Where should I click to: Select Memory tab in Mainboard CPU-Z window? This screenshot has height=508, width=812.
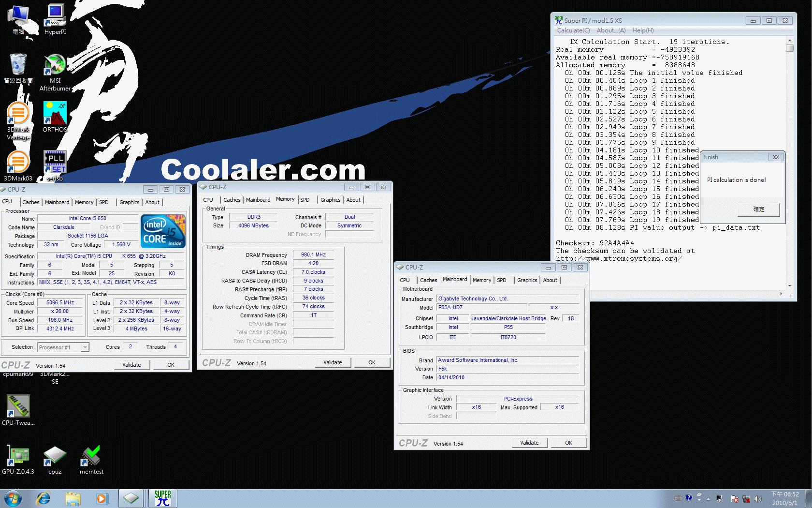[482, 280]
